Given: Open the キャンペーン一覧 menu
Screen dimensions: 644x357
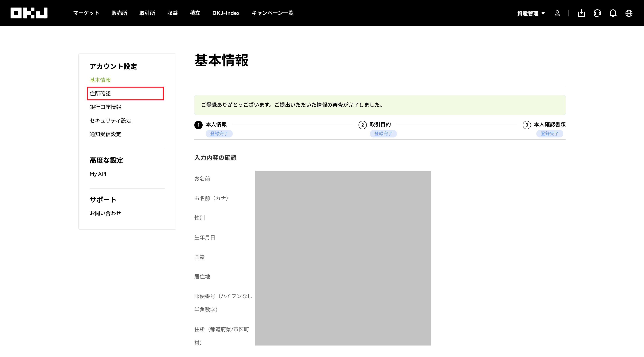Looking at the screenshot, I should point(272,13).
